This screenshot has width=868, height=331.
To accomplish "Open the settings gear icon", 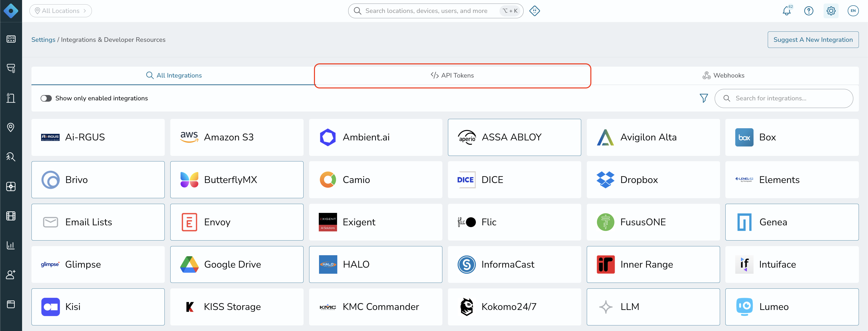I will point(831,11).
